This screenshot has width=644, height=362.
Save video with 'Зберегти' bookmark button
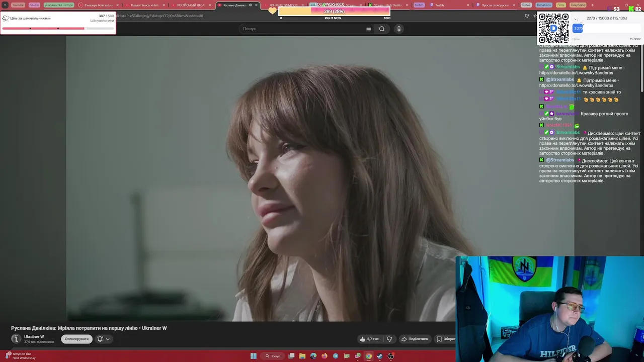click(x=446, y=339)
